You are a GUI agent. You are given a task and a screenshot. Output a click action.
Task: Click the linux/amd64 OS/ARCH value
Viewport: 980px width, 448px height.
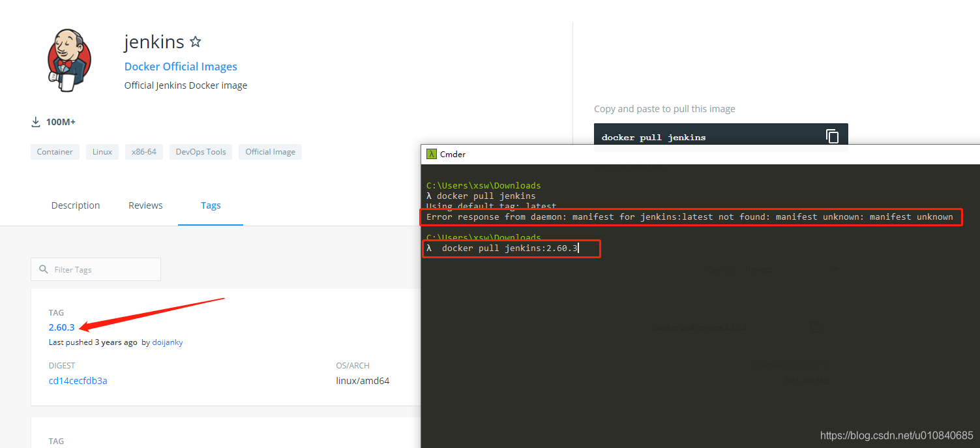[363, 381]
